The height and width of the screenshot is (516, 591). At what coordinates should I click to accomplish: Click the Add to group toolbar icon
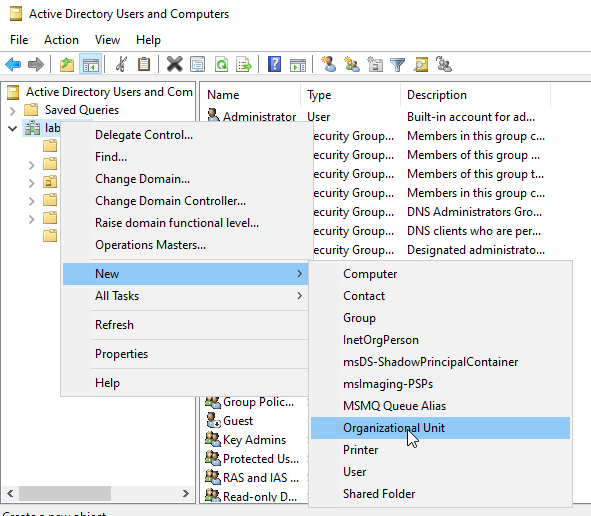tap(444, 64)
